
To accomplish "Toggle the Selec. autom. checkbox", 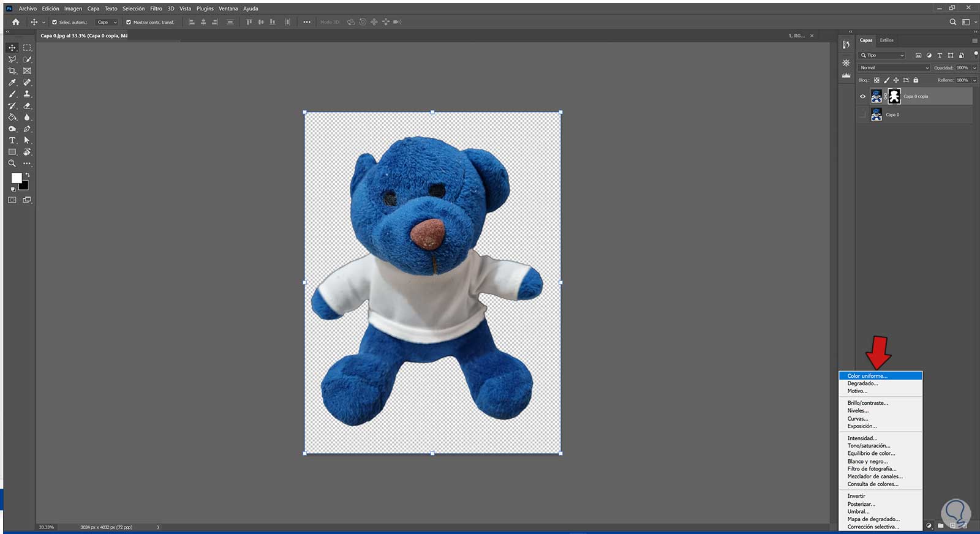I will 55,22.
